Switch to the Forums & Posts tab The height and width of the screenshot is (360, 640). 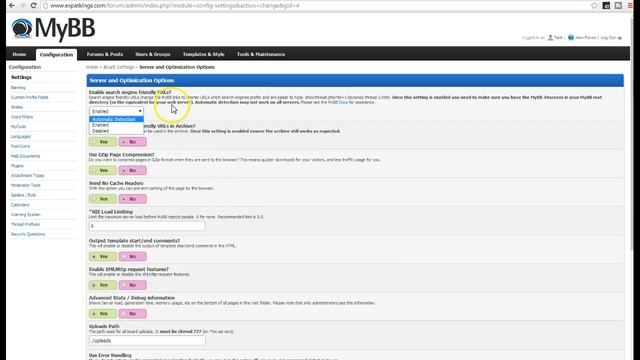click(104, 54)
